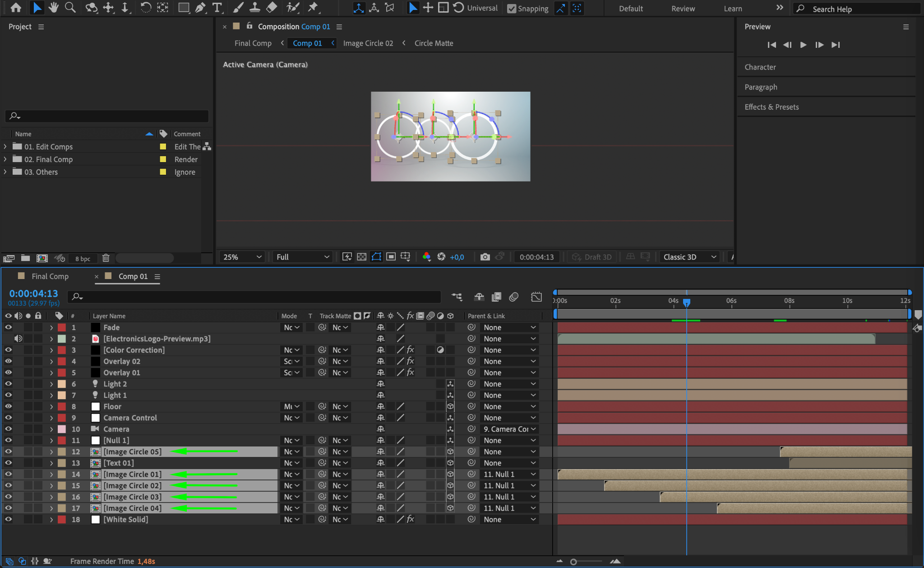
Task: Click the Light 2 layer color label
Action: pyautogui.click(x=62, y=384)
